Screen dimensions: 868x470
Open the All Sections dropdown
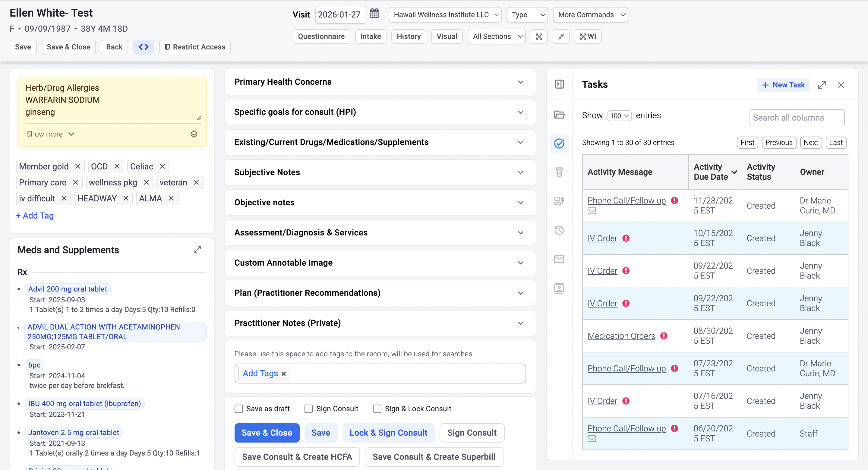[496, 36]
